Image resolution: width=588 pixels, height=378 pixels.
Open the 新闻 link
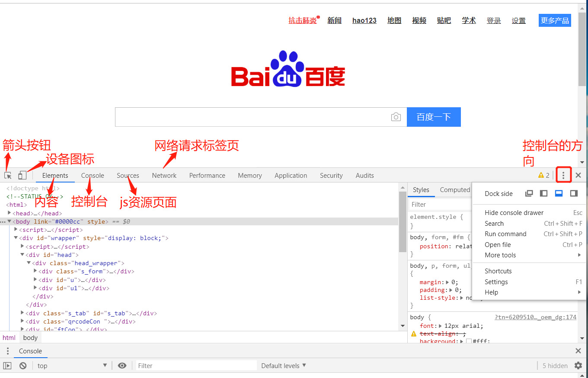335,20
